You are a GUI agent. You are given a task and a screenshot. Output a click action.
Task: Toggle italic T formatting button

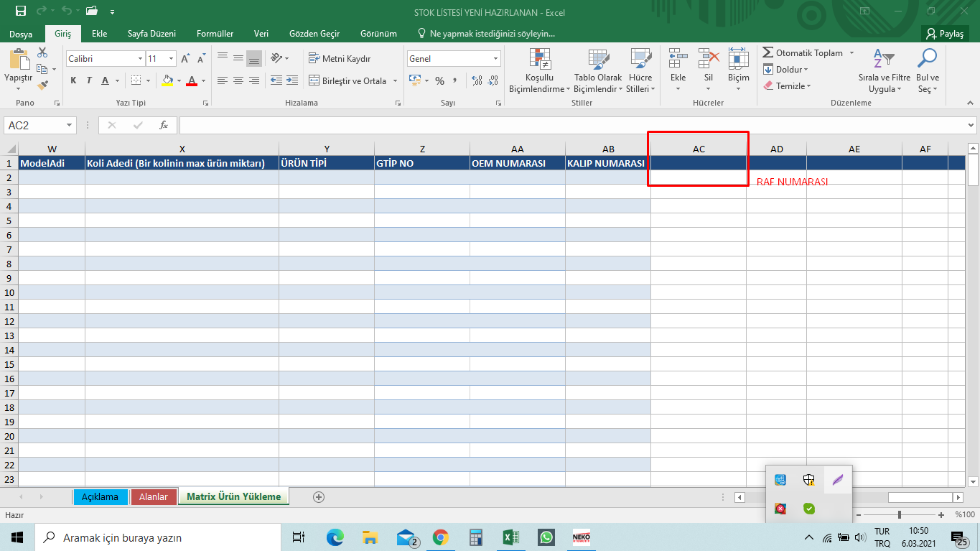tap(89, 80)
